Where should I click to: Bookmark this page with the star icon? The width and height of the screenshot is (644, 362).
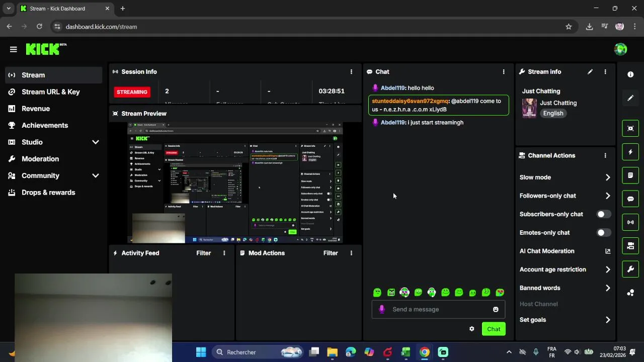tap(569, 27)
